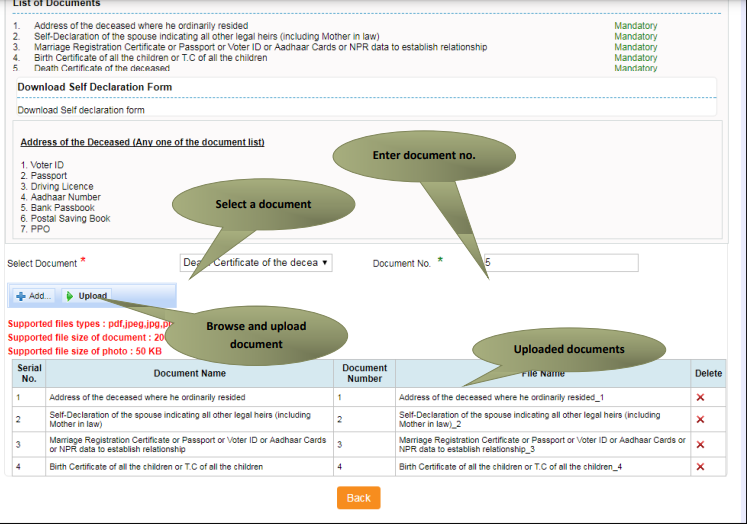Click the Document Name column header
This screenshot has width=747, height=525.
pyautogui.click(x=190, y=374)
